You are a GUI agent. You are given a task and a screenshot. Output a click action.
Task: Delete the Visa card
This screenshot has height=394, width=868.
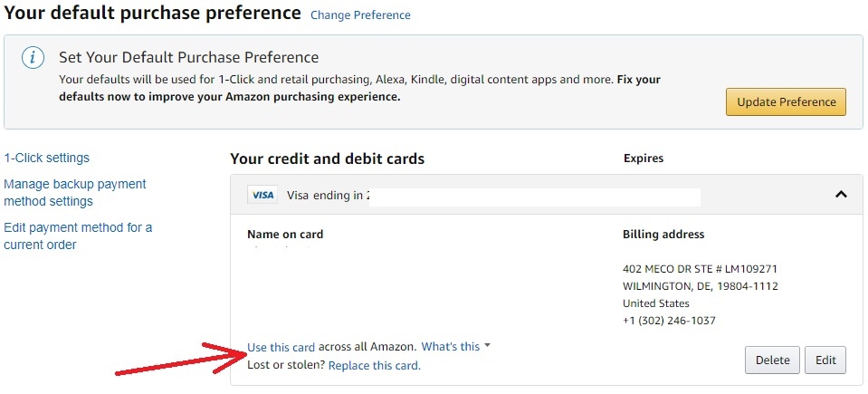coord(772,360)
